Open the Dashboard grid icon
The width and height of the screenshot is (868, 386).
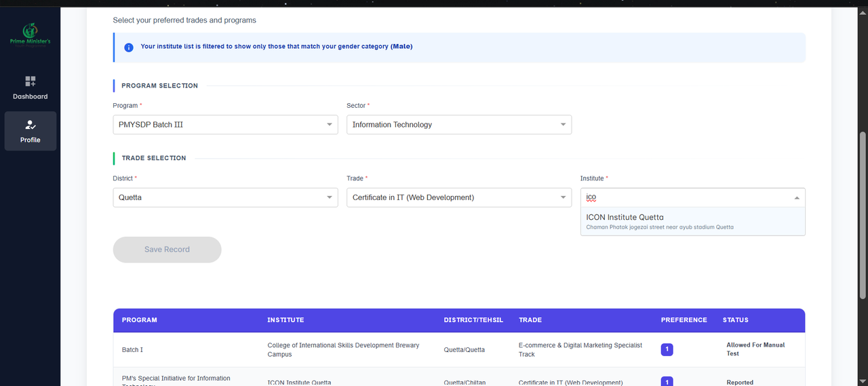(30, 81)
